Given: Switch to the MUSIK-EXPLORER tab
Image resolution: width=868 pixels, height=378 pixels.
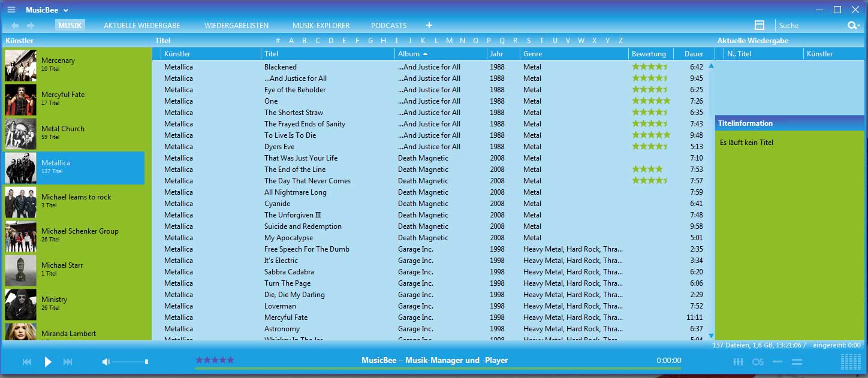Looking at the screenshot, I should point(321,25).
